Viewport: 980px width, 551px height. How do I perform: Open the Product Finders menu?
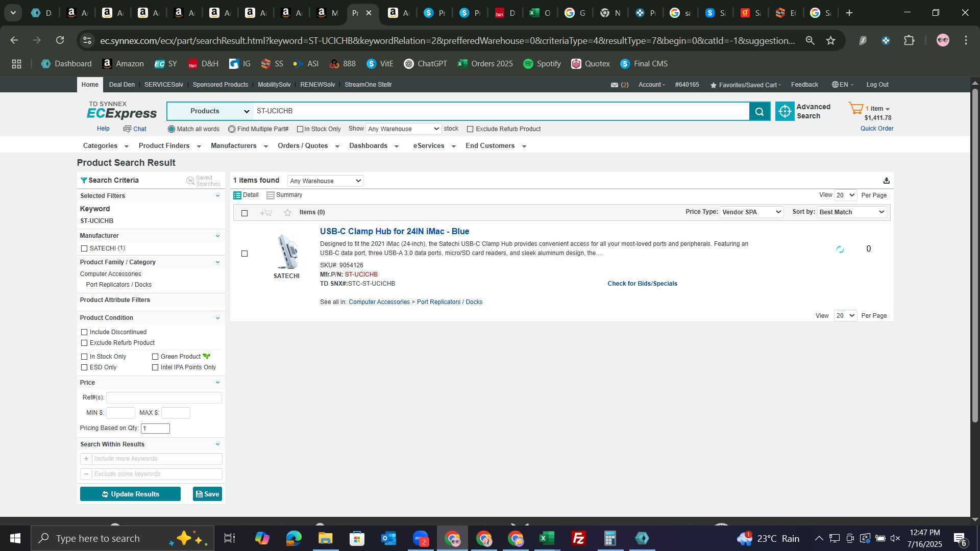(169, 146)
